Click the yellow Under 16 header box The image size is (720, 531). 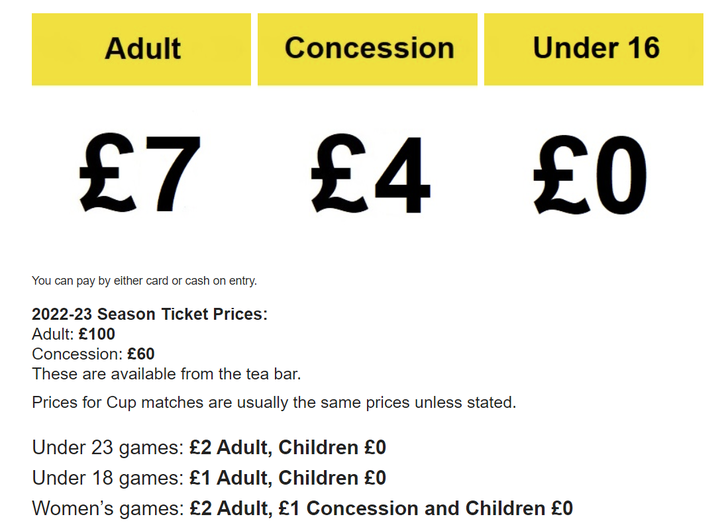pos(594,49)
